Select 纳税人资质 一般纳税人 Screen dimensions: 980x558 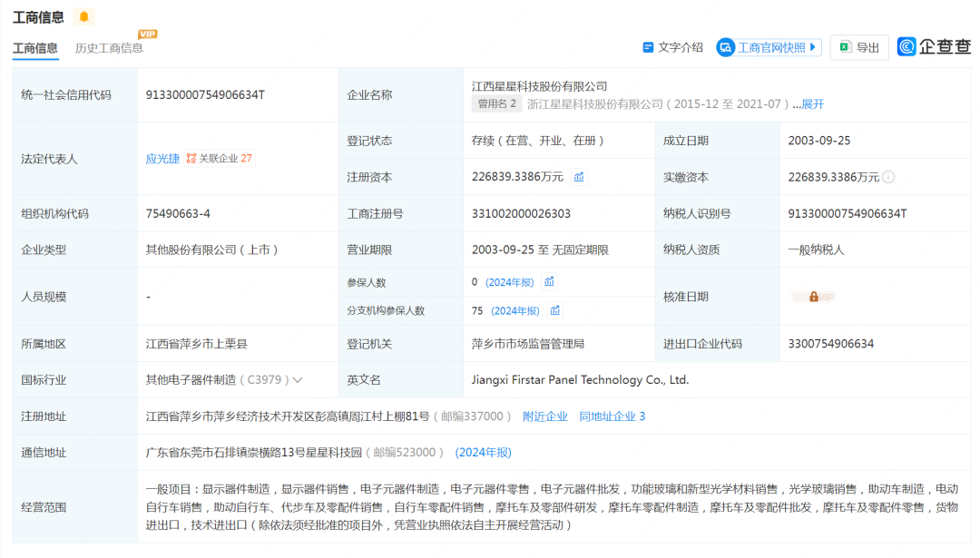tap(816, 250)
